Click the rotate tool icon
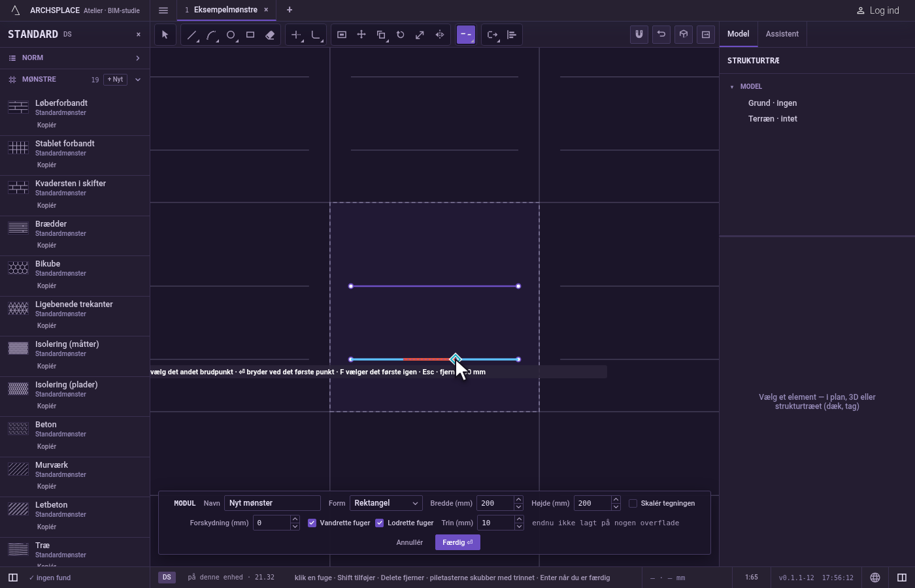The image size is (915, 588). click(x=401, y=35)
